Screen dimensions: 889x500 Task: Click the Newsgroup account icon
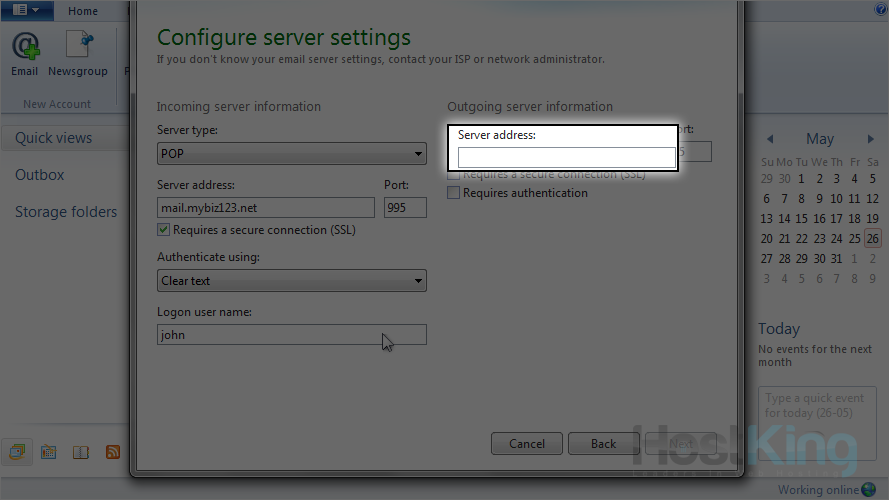78,54
